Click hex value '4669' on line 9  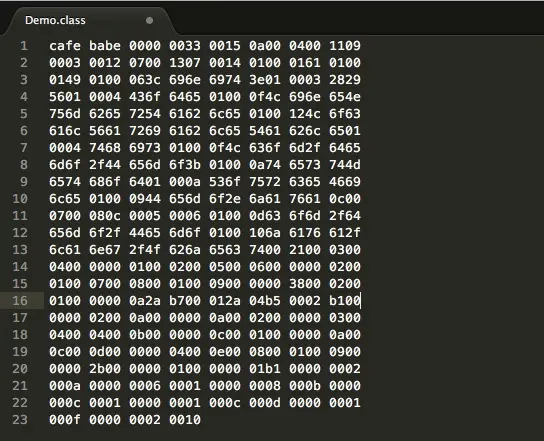click(x=345, y=181)
